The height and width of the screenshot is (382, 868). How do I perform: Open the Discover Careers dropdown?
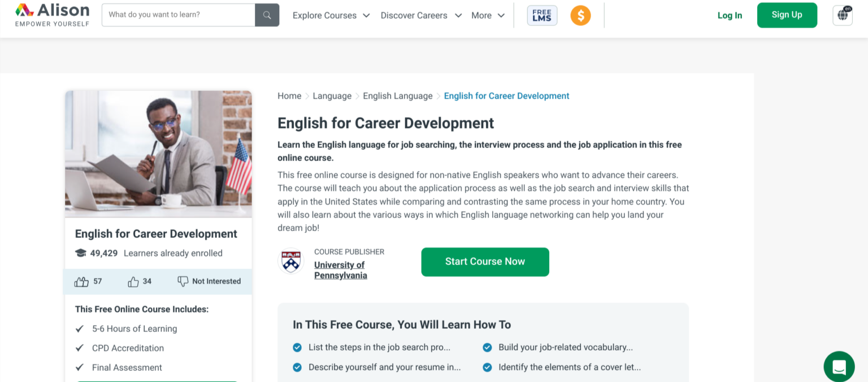[421, 15]
